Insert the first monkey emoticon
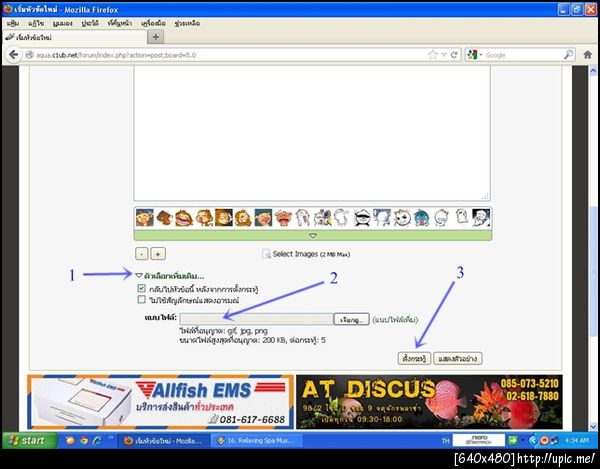600x469 pixels. coord(145,218)
